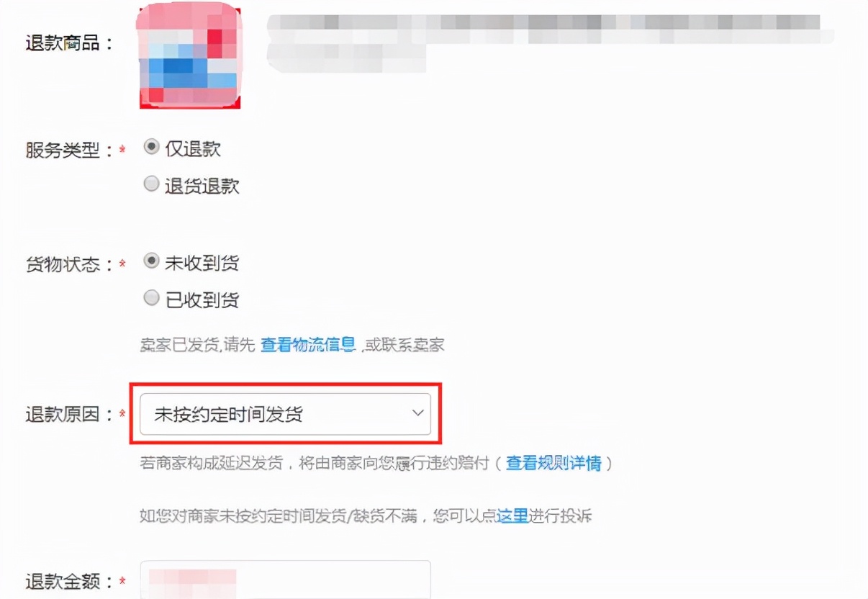Click the 退款金额 field label

(x=70, y=581)
